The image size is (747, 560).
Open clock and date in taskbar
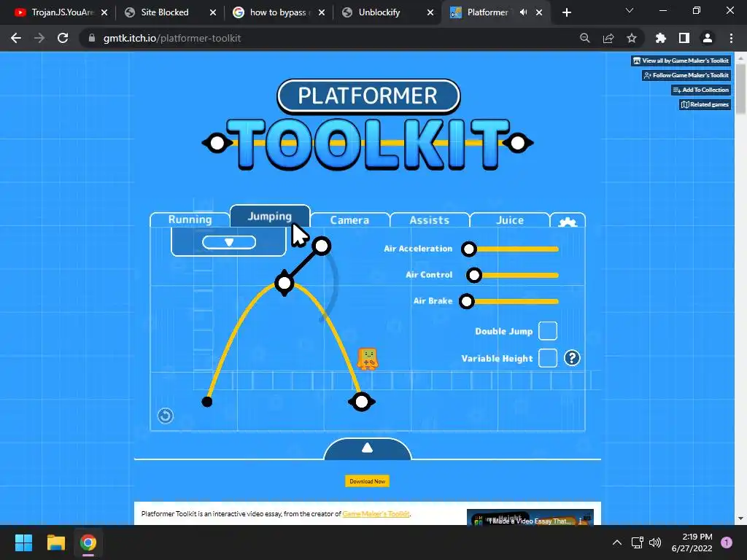(x=692, y=542)
